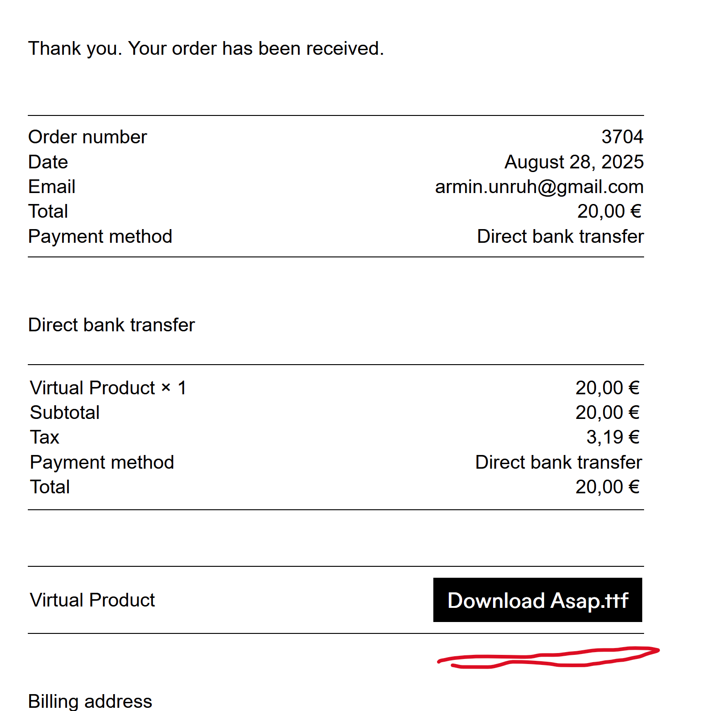Click the Date label
Viewport: 728px width, 711px height.
48,162
